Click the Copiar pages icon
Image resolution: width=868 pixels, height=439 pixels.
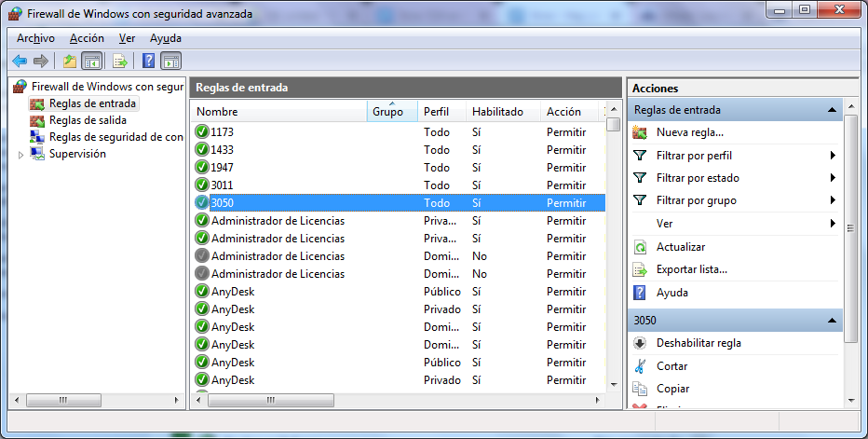640,389
